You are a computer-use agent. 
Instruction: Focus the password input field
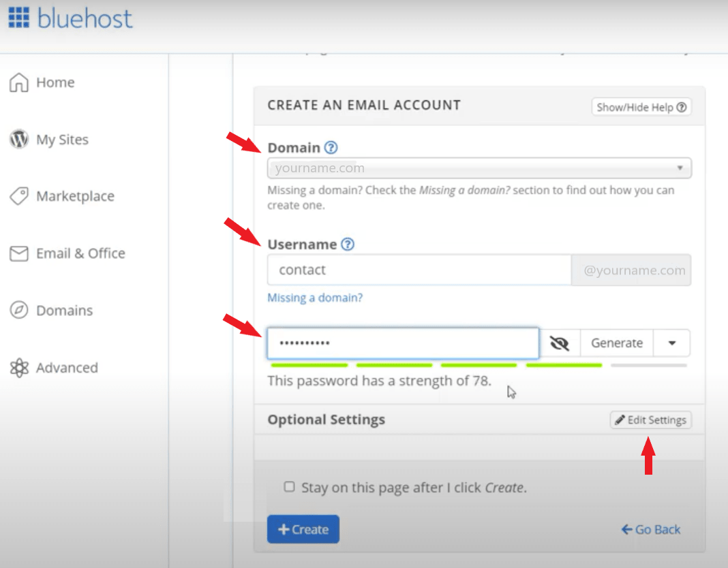pyautogui.click(x=403, y=343)
